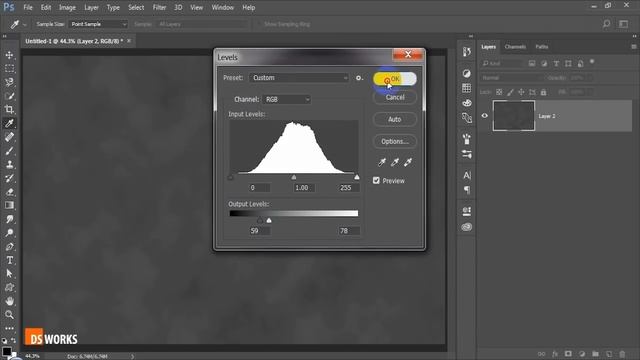Click the output levels field showing 59
This screenshot has width=640, height=360.
260,231
